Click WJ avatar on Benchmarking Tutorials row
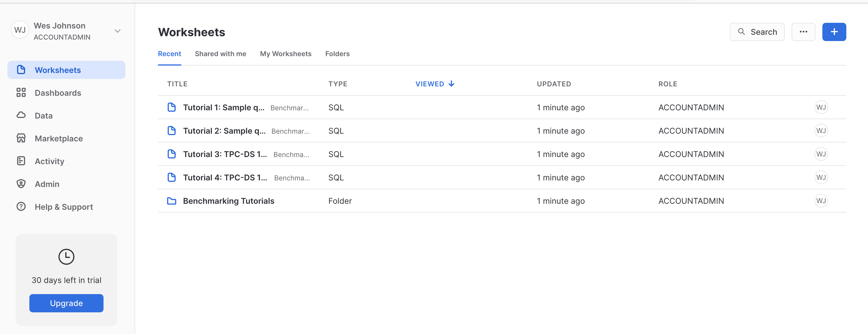The image size is (868, 334). (821, 201)
